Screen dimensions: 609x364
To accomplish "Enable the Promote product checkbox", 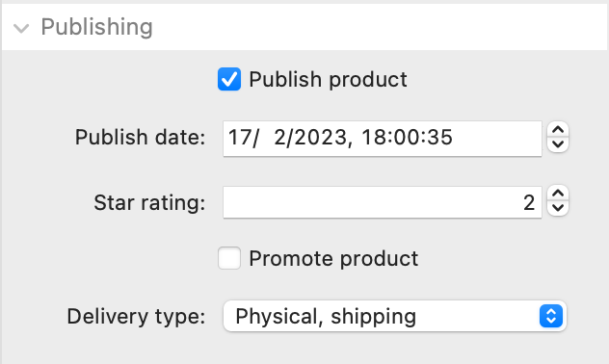I will click(229, 258).
